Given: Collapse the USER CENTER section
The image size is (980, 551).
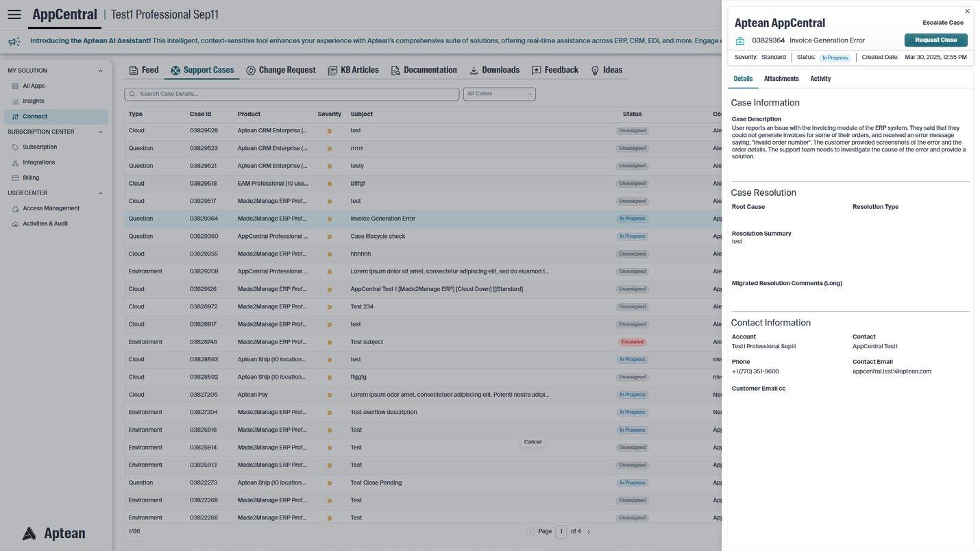Looking at the screenshot, I should pos(100,193).
